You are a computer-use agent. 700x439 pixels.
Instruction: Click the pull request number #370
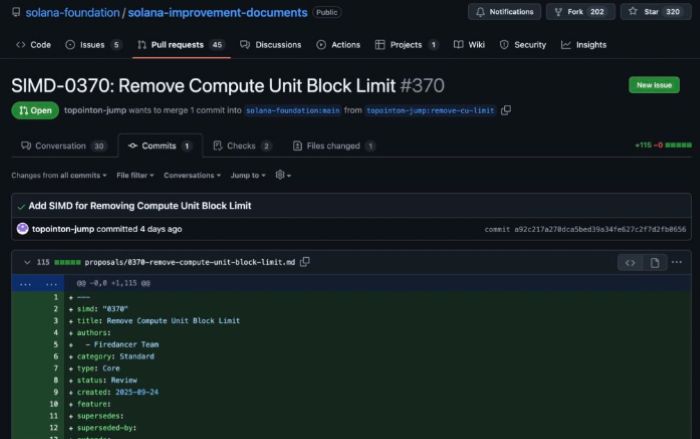click(422, 86)
